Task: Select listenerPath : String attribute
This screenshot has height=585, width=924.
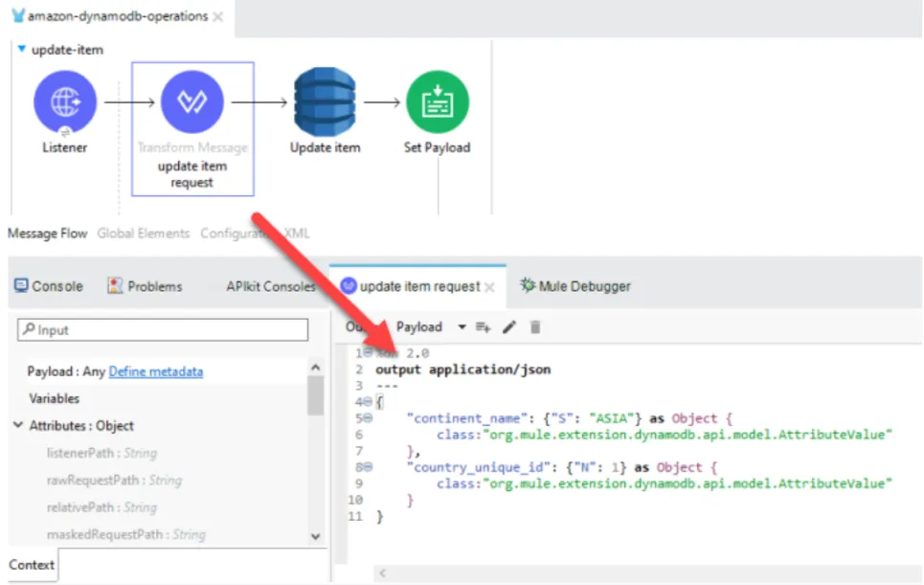Action: (x=101, y=453)
